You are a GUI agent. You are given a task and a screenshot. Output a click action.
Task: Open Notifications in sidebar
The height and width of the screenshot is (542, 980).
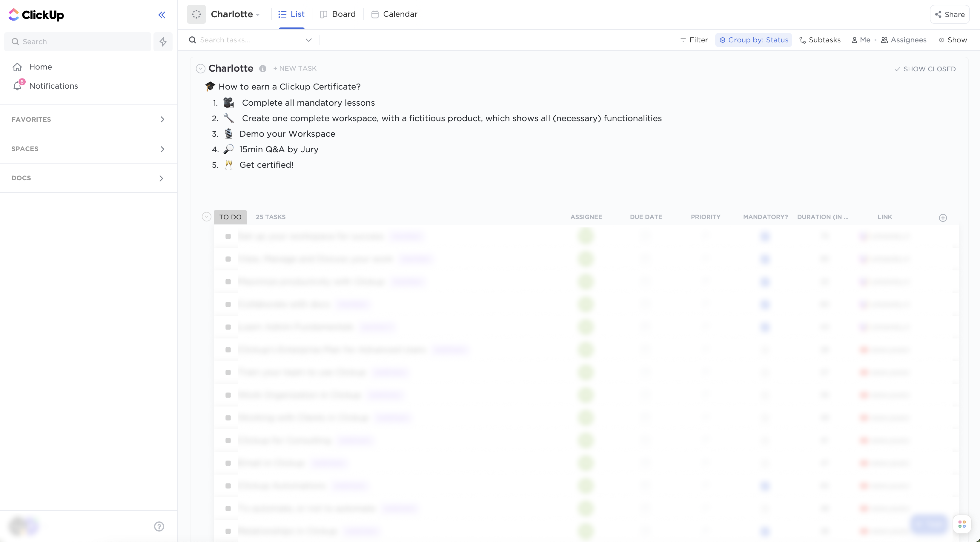click(x=54, y=86)
